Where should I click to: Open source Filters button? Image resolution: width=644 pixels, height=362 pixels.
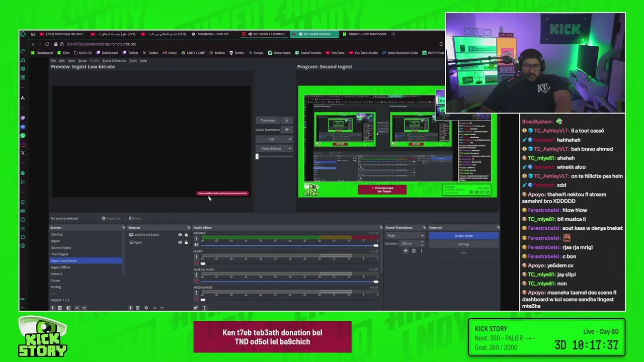pos(135,218)
